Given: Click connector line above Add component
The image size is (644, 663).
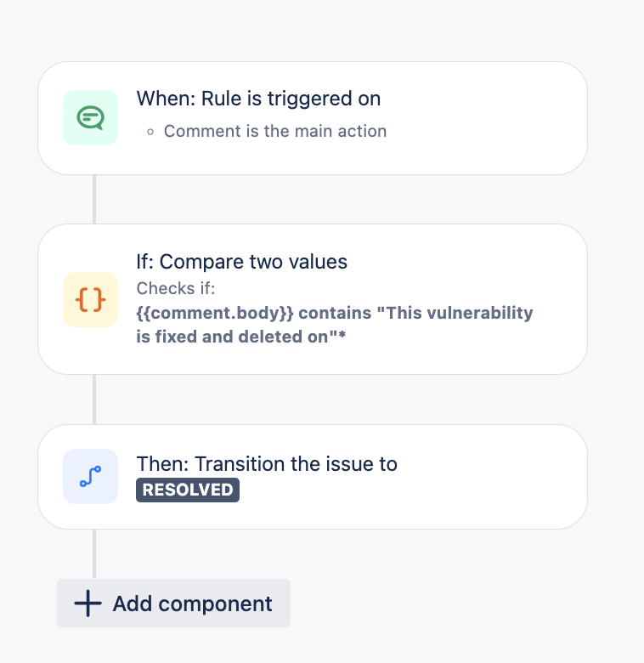Looking at the screenshot, I should 94,553.
